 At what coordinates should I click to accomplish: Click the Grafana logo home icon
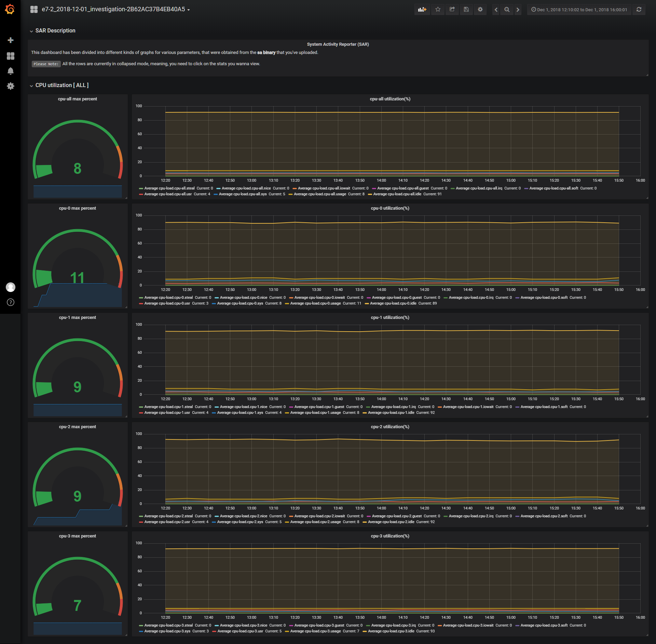pos(10,9)
